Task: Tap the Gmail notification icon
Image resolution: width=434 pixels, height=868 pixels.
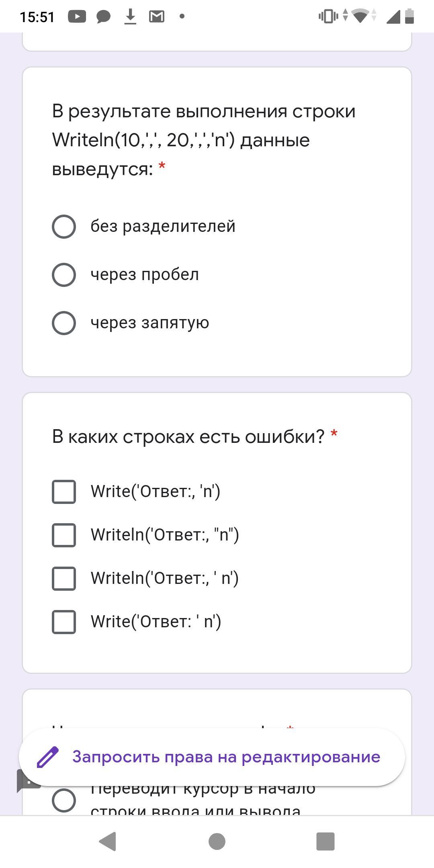Action: (157, 16)
